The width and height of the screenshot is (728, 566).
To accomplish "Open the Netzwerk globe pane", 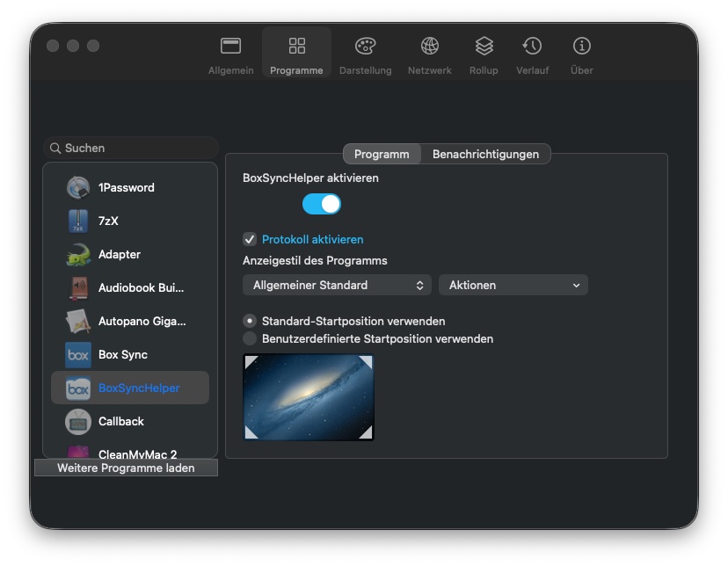I will pos(429,54).
